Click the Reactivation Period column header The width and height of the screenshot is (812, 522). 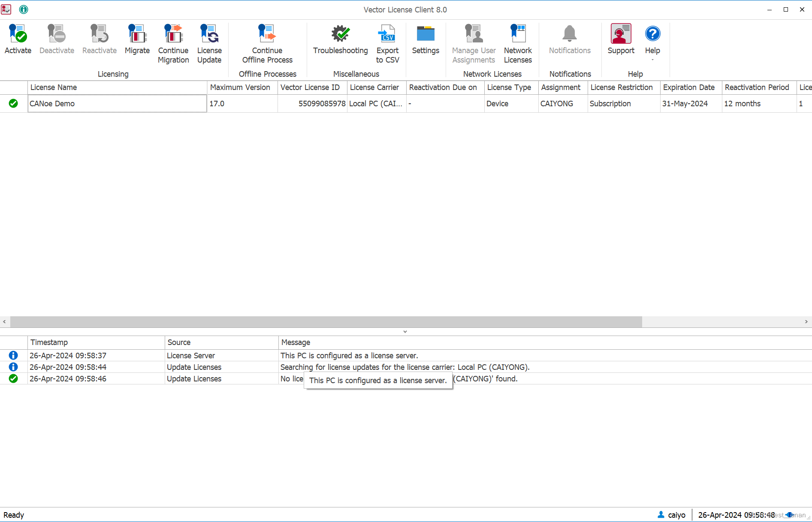pyautogui.click(x=759, y=87)
